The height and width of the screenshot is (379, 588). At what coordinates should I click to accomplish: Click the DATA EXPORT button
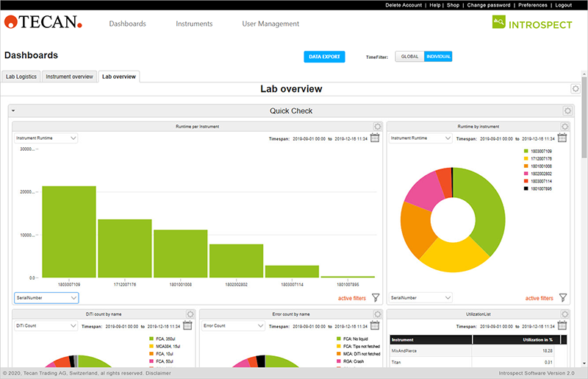(324, 57)
